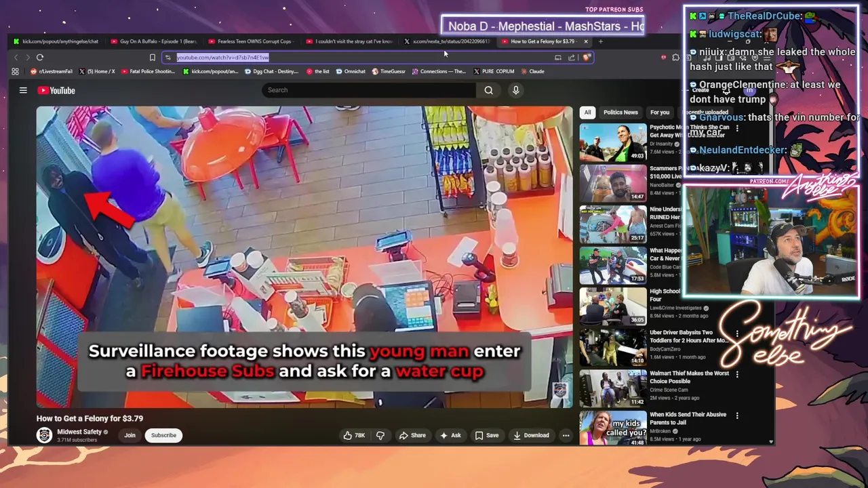Image resolution: width=868 pixels, height=488 pixels.
Task: Subscribe to Midwest Safety
Action: [x=163, y=435]
